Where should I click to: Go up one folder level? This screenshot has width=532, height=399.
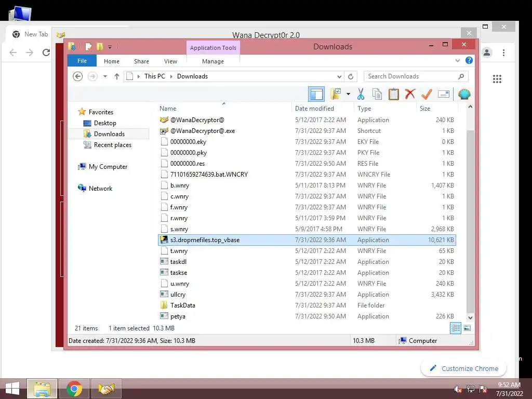click(x=117, y=76)
